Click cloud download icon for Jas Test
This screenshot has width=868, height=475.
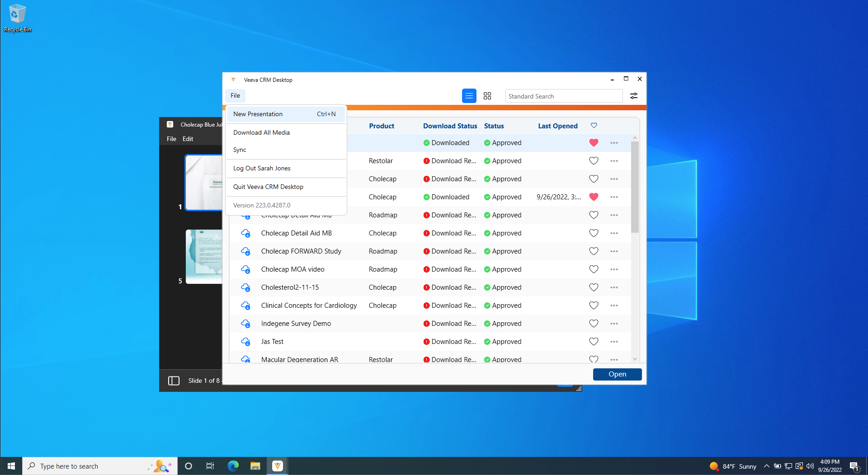pyautogui.click(x=245, y=342)
